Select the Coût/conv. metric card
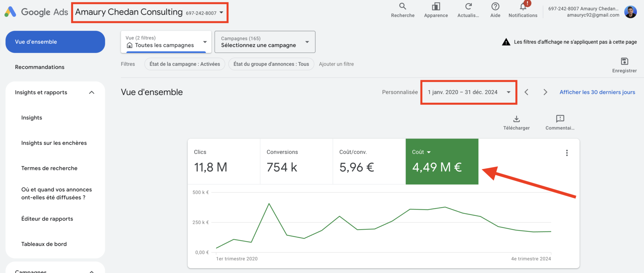 tap(369, 162)
